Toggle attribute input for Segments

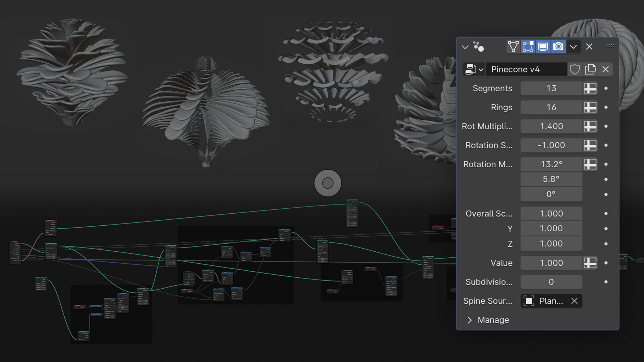click(590, 88)
